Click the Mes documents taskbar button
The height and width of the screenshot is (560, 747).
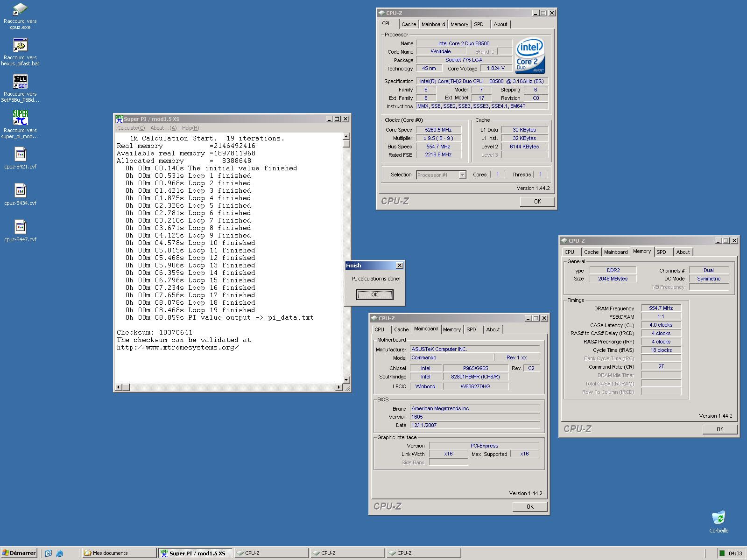coord(119,553)
